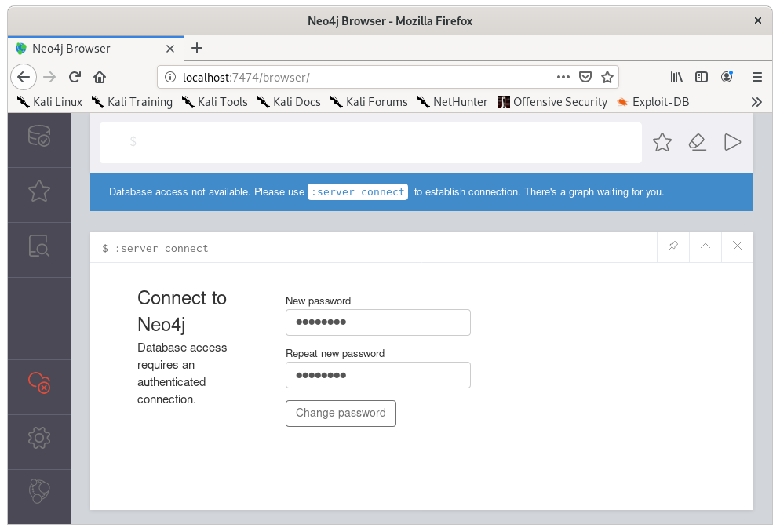Open Kali Tools bookmark

click(x=214, y=102)
